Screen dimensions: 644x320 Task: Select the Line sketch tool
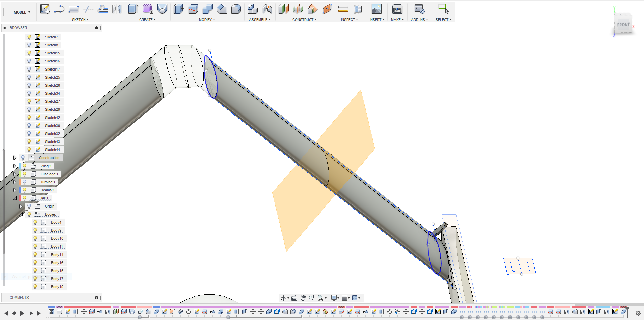(x=59, y=9)
